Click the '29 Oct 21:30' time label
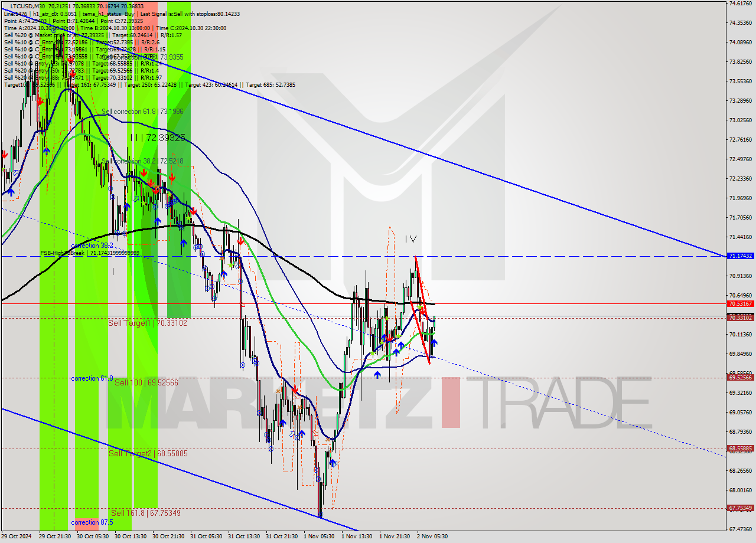This screenshot has width=756, height=543. 54,537
